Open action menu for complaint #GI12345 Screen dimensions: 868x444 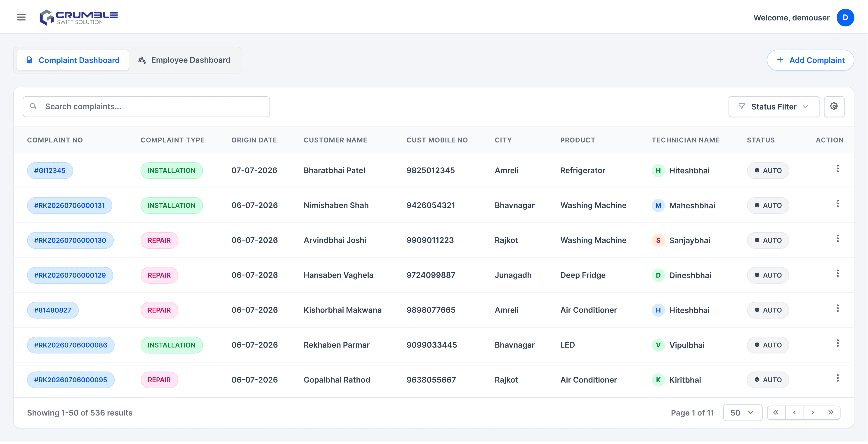837,169
